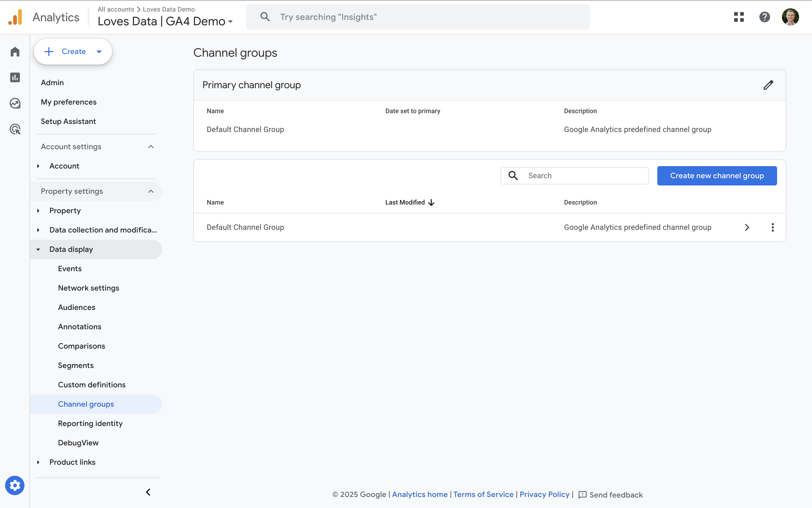Click Date set to primary header
The height and width of the screenshot is (508, 812).
click(413, 111)
